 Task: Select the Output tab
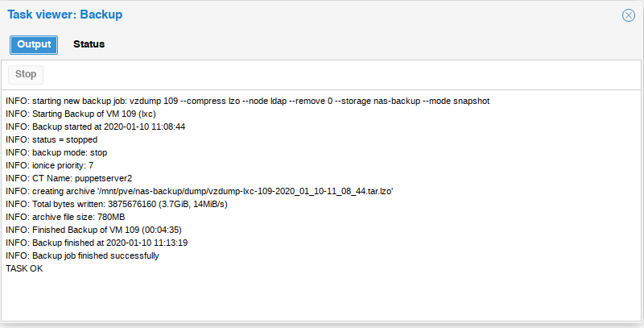(34, 45)
